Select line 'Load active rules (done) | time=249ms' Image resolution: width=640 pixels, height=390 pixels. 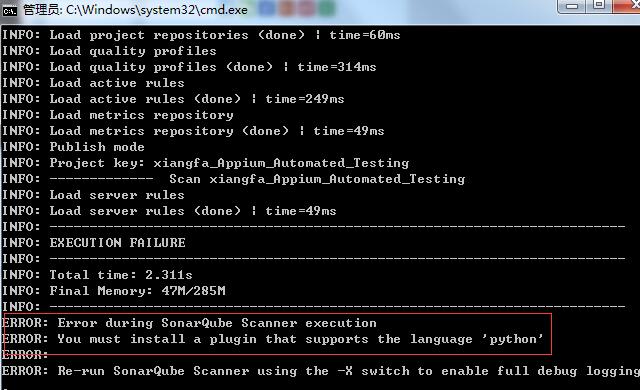[x=173, y=99]
